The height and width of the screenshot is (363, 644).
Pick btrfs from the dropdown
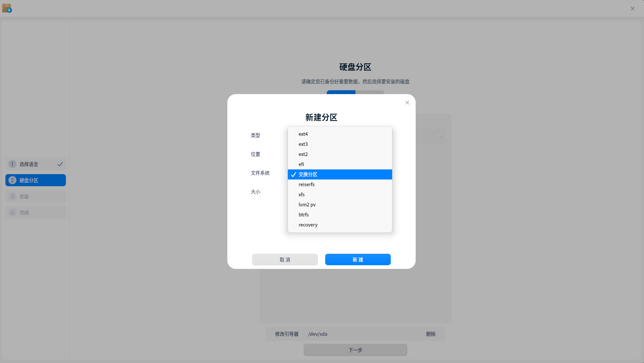[340, 215]
